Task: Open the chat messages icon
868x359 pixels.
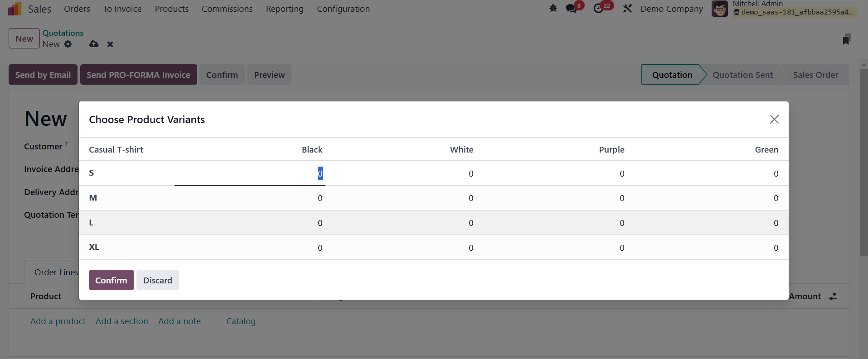Action: (x=572, y=9)
